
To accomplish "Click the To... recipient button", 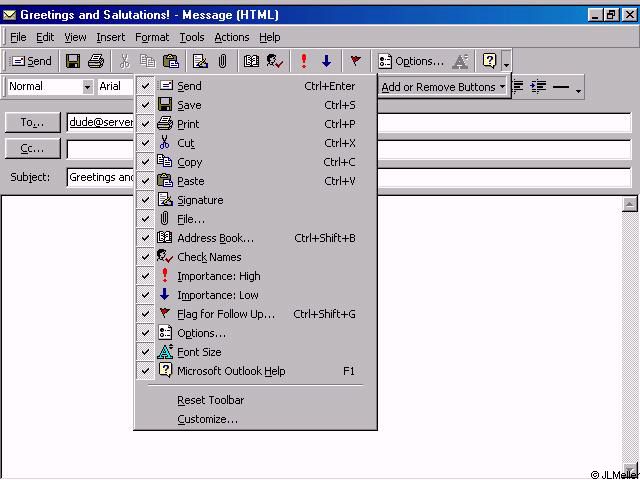I will (32, 123).
